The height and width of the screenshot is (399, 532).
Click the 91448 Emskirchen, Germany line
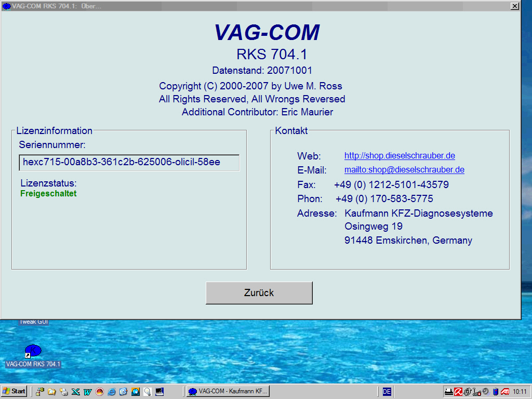408,240
